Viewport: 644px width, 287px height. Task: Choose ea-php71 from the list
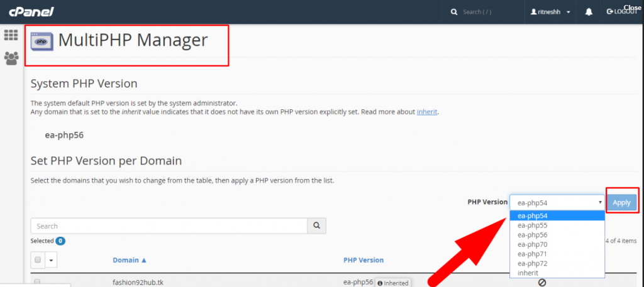tap(557, 254)
